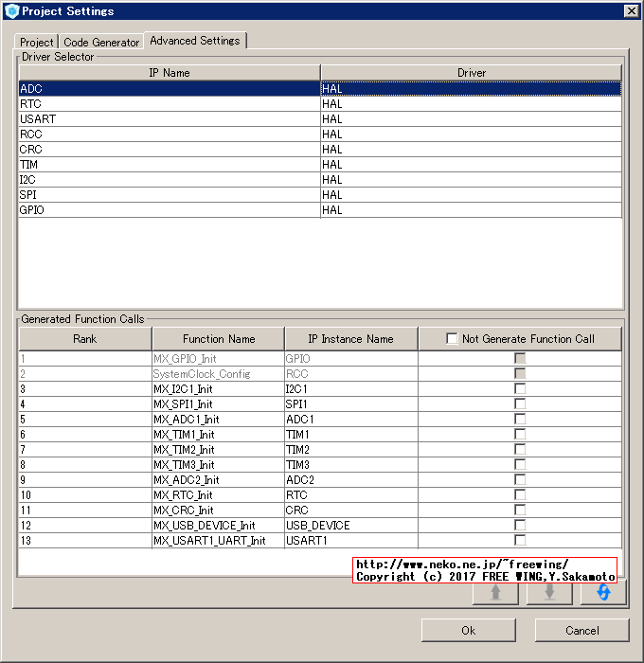Check Not Generate for MX_USB_DEVICE_Init
The width and height of the screenshot is (644, 663).
pyautogui.click(x=520, y=525)
